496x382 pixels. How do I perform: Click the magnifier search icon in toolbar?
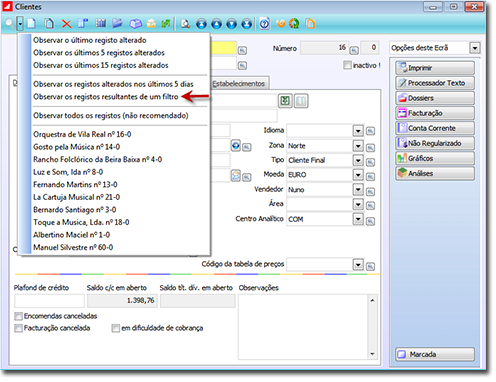coord(9,23)
